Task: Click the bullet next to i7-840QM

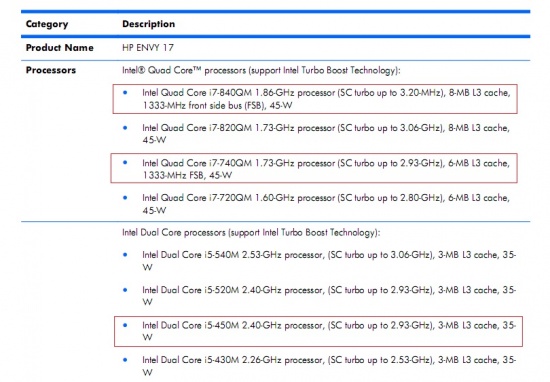Action: [125, 93]
